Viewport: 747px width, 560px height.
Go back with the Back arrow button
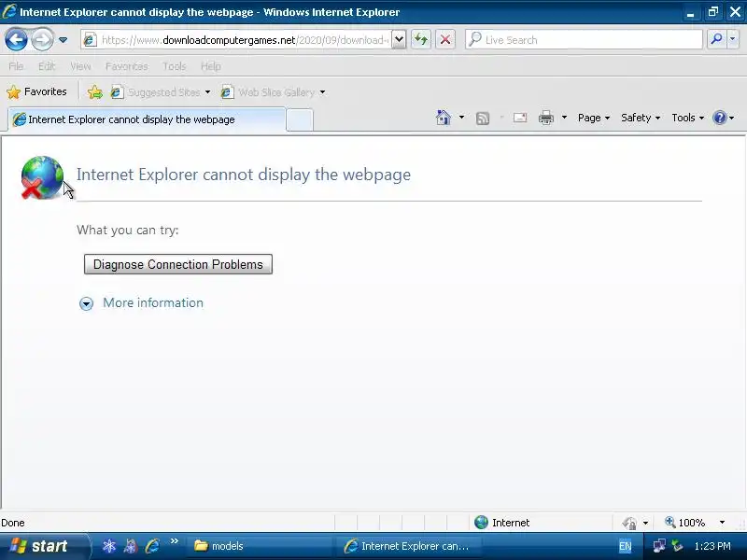[x=16, y=39]
